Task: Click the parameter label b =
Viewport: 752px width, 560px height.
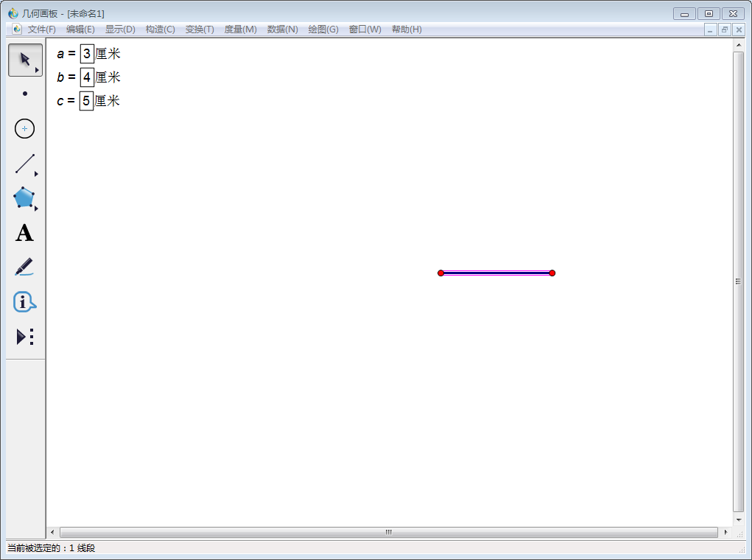Action: 66,77
